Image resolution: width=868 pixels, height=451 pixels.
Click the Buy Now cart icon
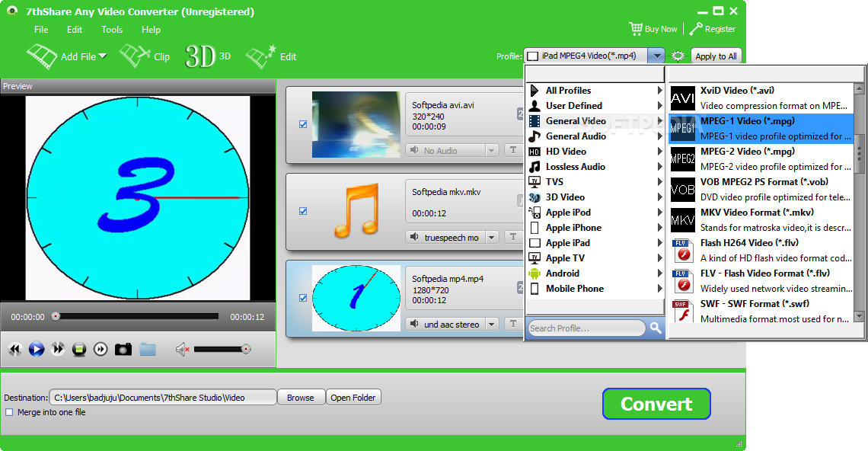pos(636,29)
